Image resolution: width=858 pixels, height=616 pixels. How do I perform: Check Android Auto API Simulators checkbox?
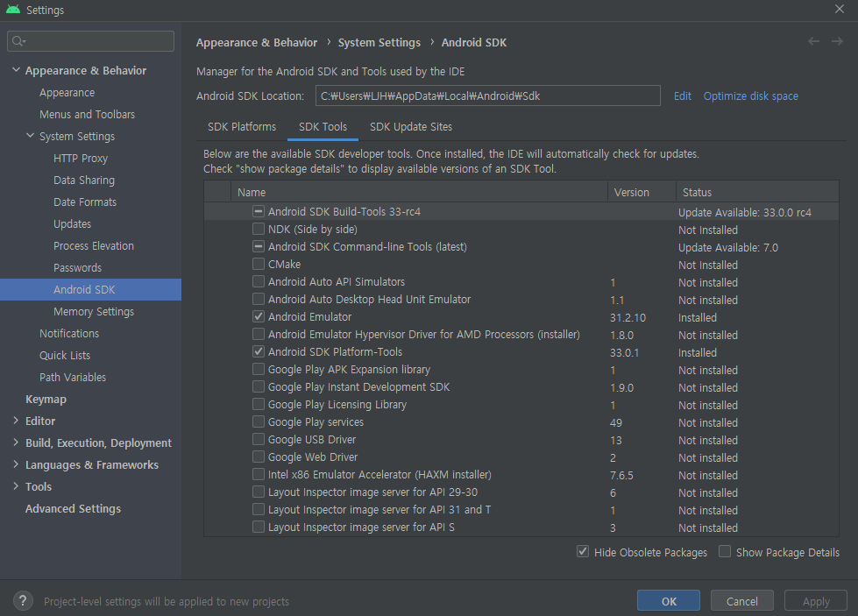tap(259, 281)
